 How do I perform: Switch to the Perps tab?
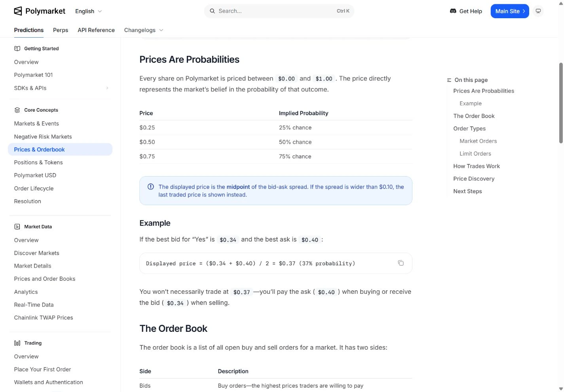[x=61, y=30]
